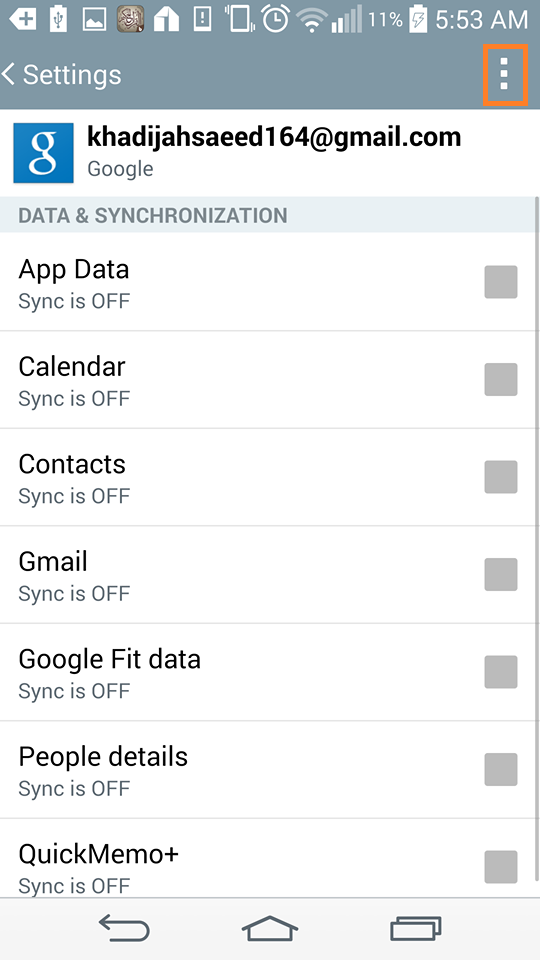Viewport: 540px width, 960px height.
Task: Tap the Android back navigation button
Action: (124, 928)
